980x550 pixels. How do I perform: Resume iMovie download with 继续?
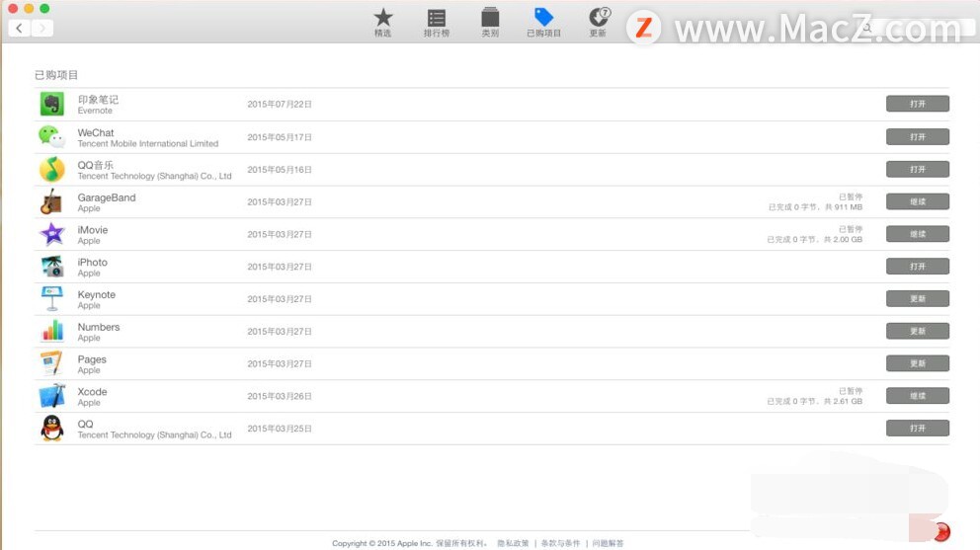pyautogui.click(x=918, y=234)
